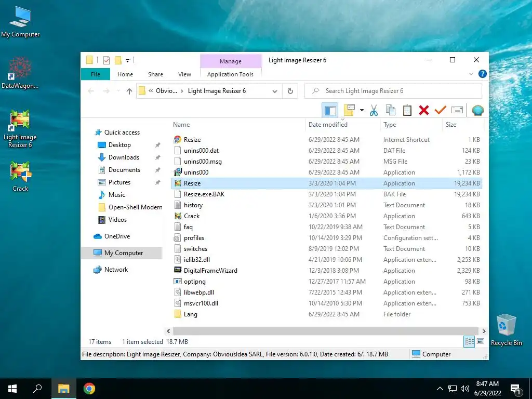532x399 pixels.
Task: Switch to the View ribbon tab
Action: tap(184, 74)
